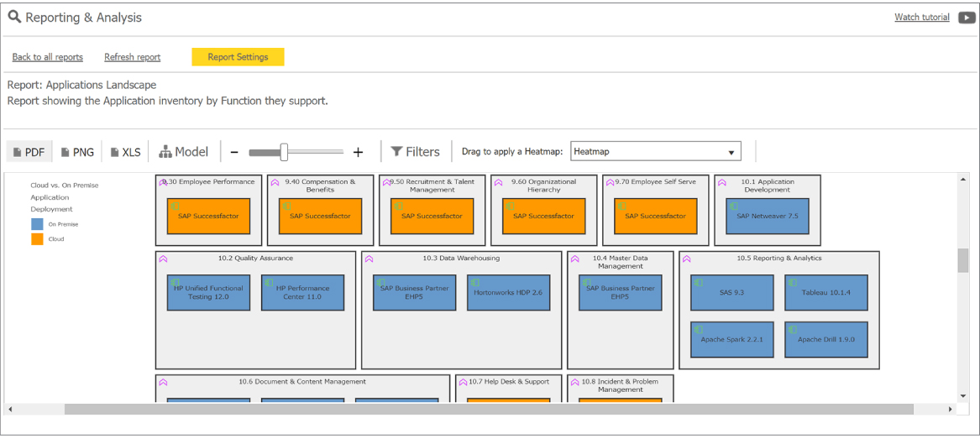Collapse the 10.2 Quality Assurance chevron
Viewport: 980px width, 439px height.
tap(163, 259)
